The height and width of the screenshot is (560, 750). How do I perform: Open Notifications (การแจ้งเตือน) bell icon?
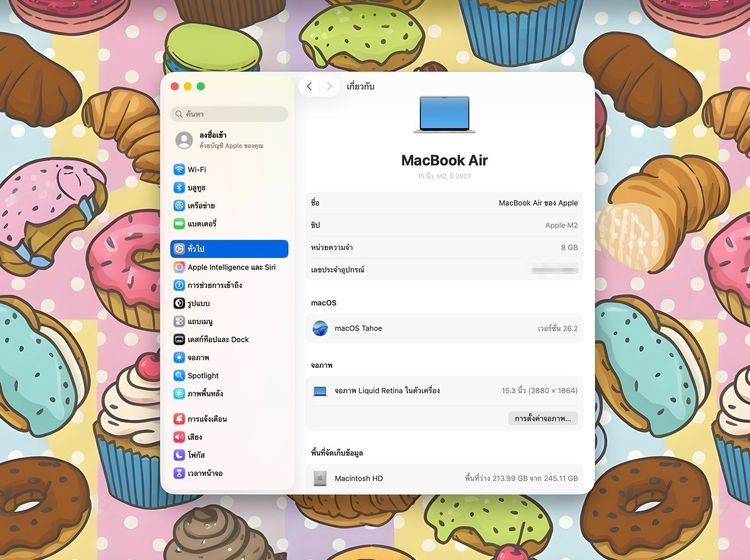click(179, 419)
